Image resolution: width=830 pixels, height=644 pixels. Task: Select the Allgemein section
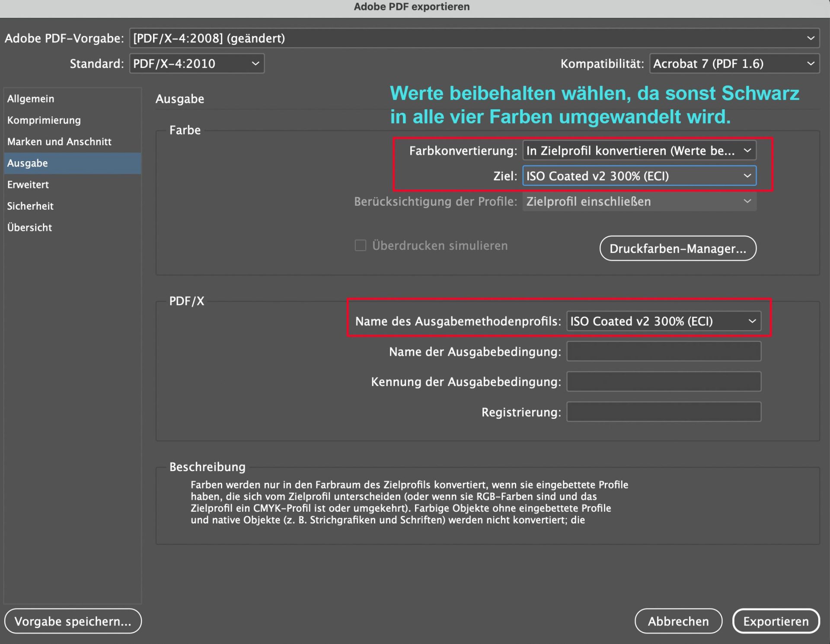pos(73,99)
